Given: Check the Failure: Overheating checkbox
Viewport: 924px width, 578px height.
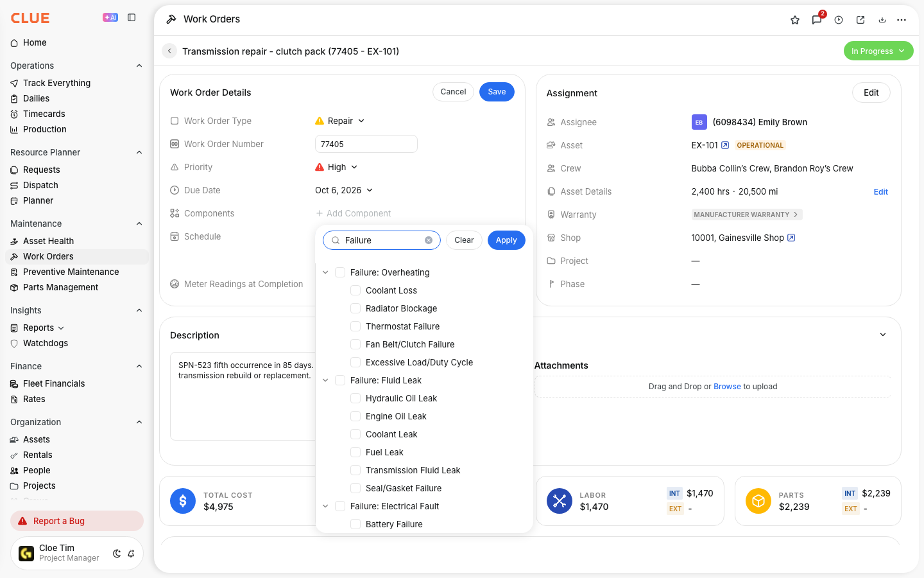Looking at the screenshot, I should 340,272.
